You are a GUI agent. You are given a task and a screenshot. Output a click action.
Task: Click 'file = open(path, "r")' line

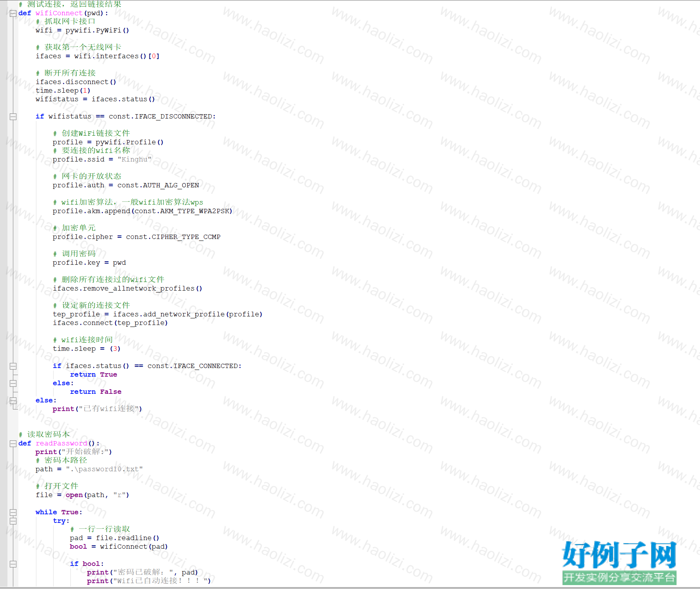pos(82,495)
